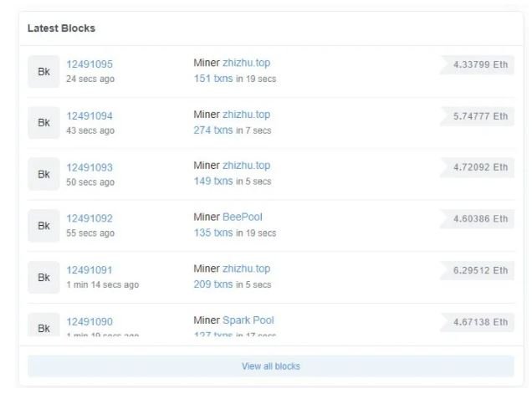
Task: Click the Bk icon for block 12491095
Action: [x=43, y=72]
